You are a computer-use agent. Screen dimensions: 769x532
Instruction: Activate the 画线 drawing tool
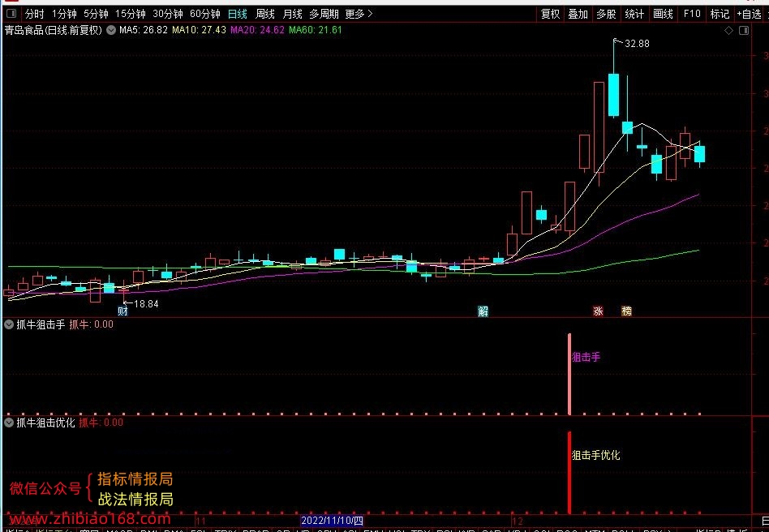pyautogui.click(x=663, y=15)
